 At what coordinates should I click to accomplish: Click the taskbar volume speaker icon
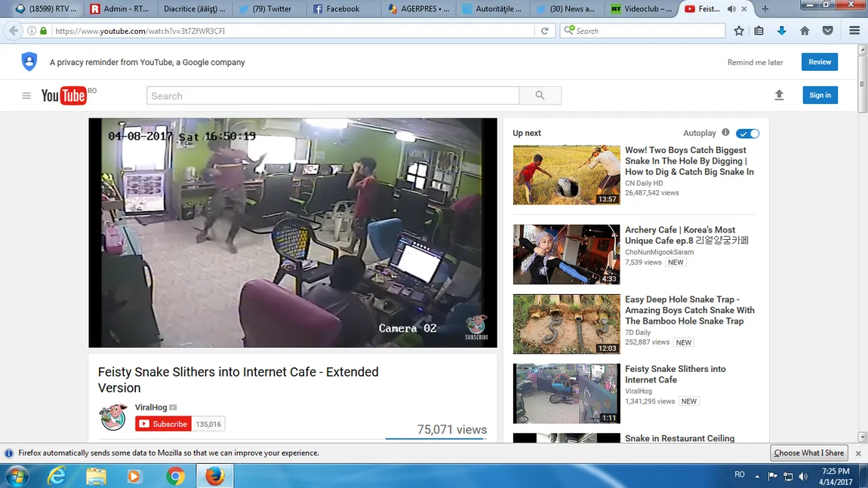pyautogui.click(x=802, y=476)
